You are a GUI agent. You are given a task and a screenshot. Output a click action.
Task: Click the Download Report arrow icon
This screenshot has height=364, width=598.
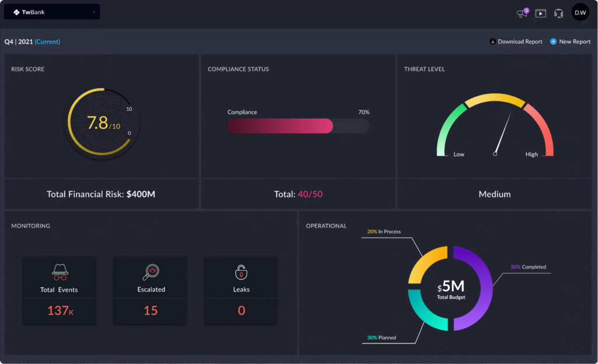pyautogui.click(x=493, y=41)
